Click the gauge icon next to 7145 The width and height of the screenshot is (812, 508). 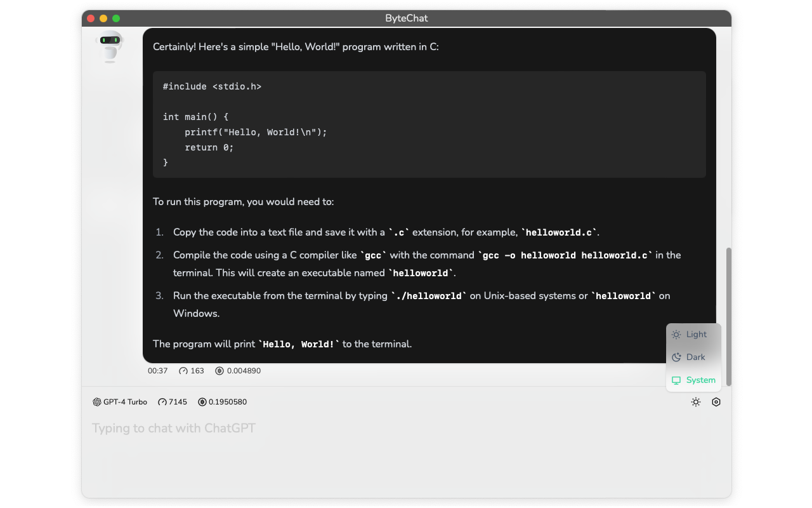click(x=162, y=402)
